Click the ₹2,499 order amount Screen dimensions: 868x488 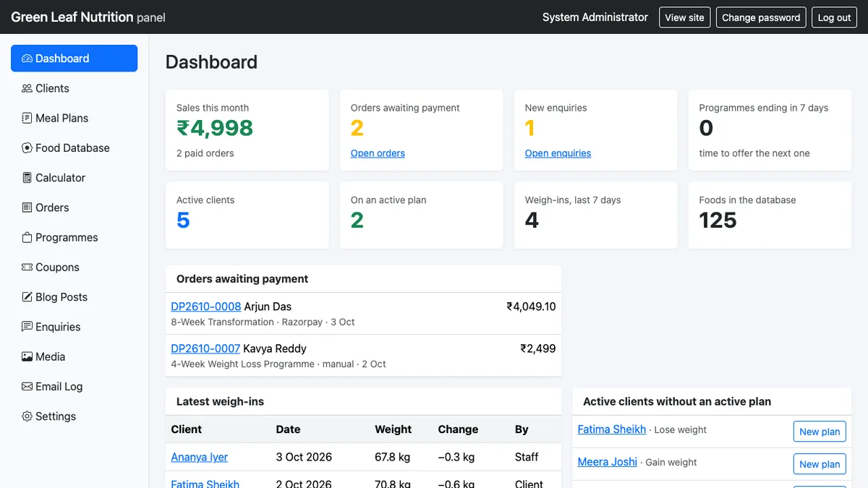pyautogui.click(x=538, y=348)
